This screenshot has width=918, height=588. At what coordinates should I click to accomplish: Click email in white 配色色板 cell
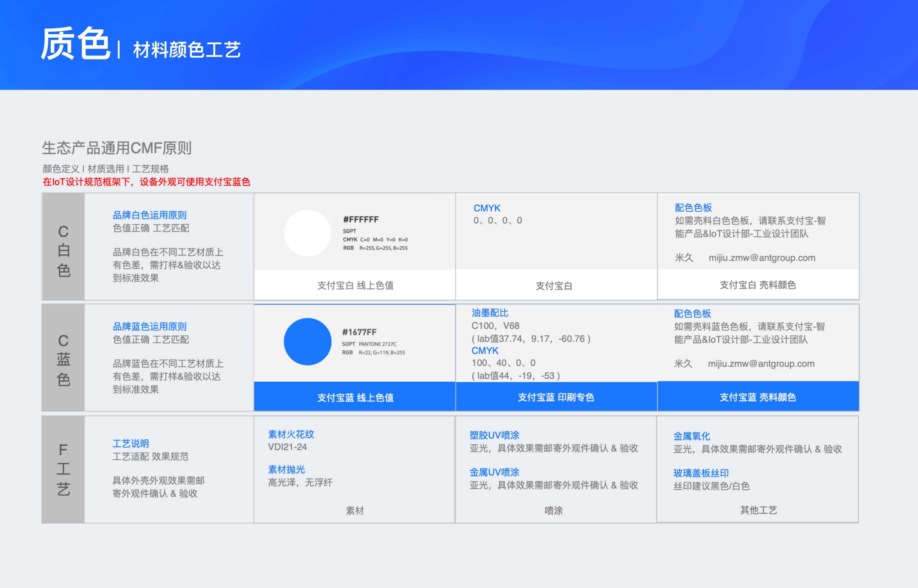(x=762, y=258)
